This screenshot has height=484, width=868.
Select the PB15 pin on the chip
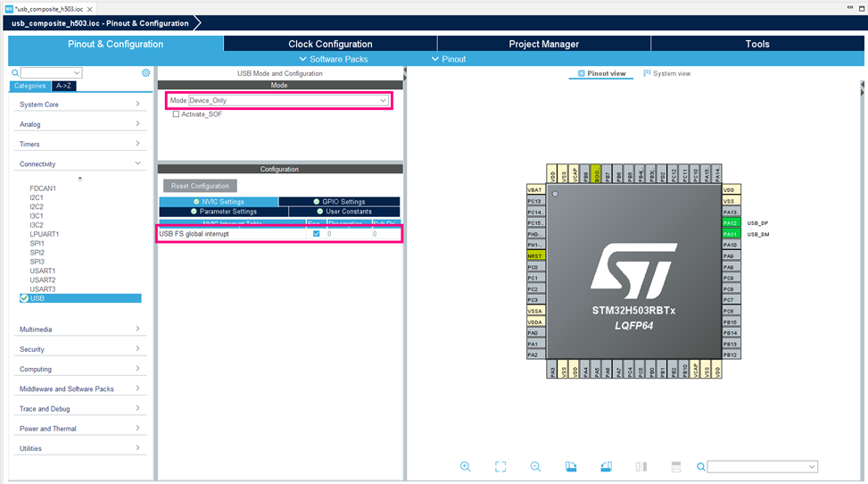(732, 321)
